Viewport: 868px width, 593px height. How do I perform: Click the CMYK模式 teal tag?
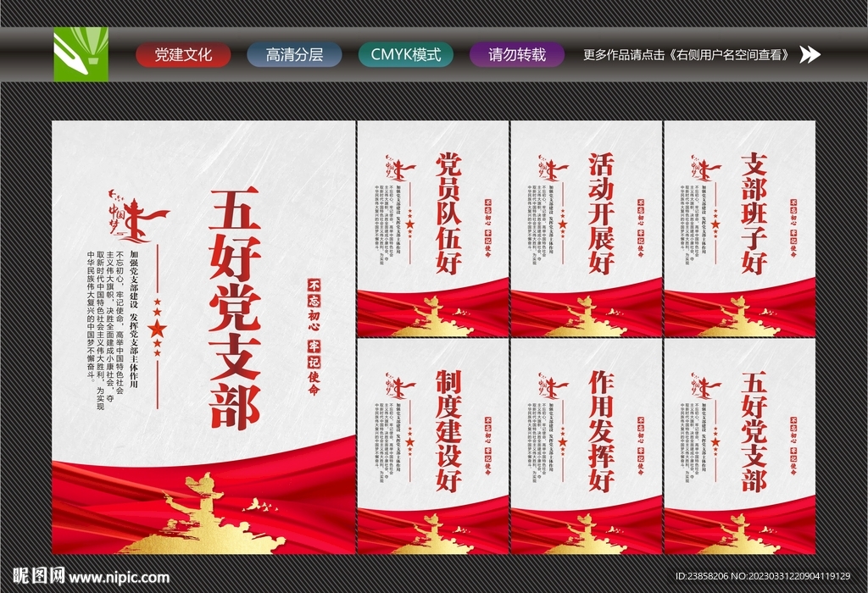pyautogui.click(x=405, y=54)
